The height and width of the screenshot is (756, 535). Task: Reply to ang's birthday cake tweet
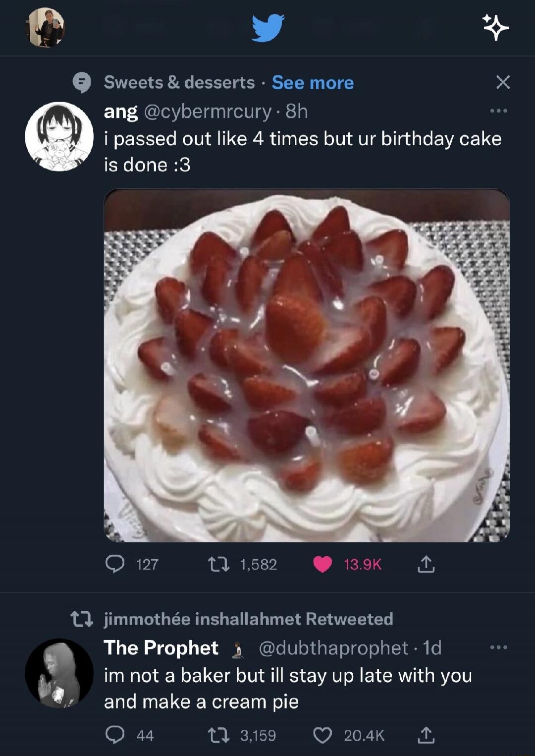click(115, 564)
